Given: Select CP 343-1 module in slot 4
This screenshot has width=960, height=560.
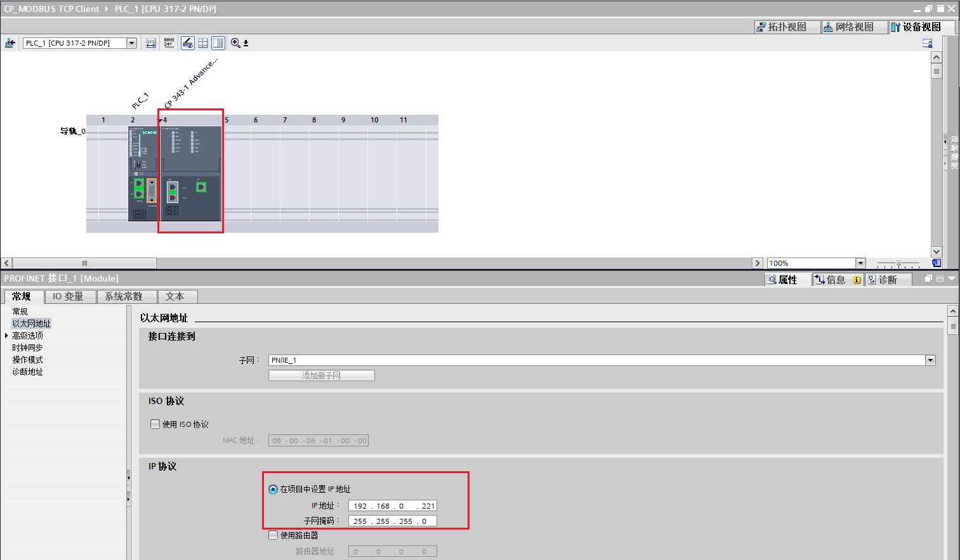Looking at the screenshot, I should tap(191, 173).
